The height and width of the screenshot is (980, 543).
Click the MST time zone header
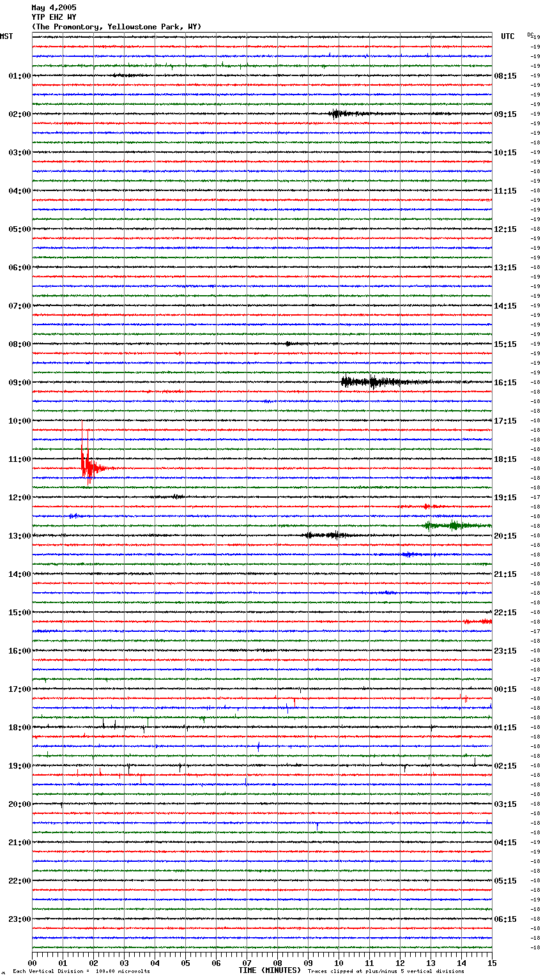pyautogui.click(x=6, y=36)
